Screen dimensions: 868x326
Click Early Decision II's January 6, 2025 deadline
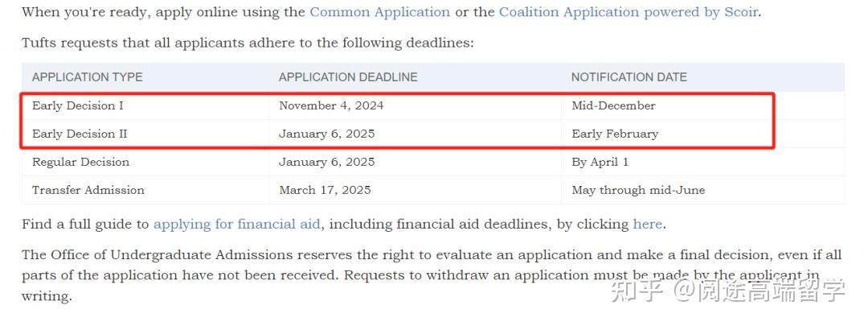click(x=326, y=134)
